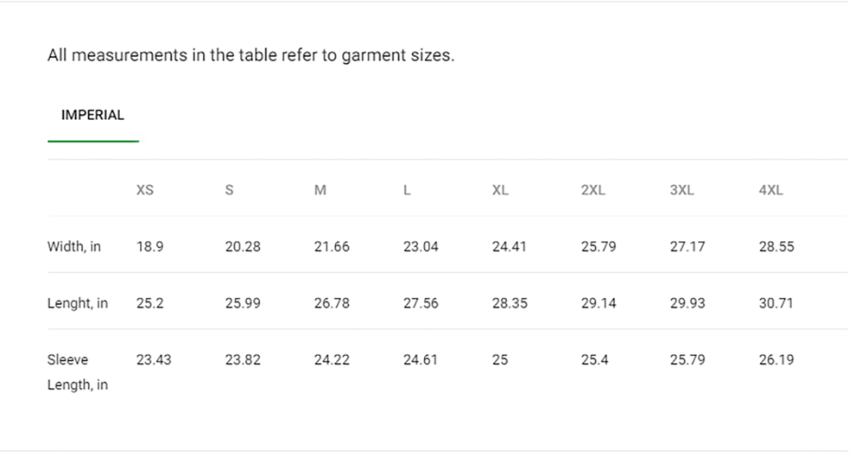This screenshot has height=457, width=868.
Task: Click the L size column header
Action: tap(407, 190)
